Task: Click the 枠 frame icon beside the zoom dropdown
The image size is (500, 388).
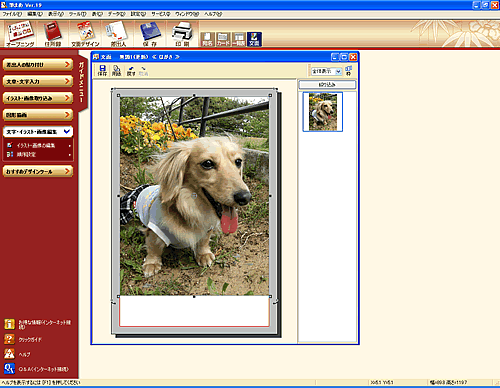Action: (349, 70)
